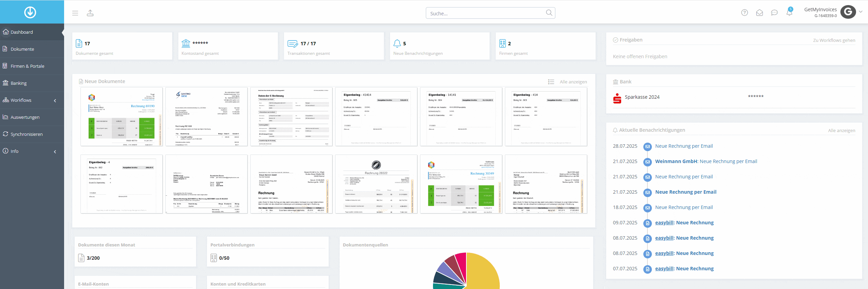Click the Neue Benachrichtigungen bell icon

click(x=397, y=43)
